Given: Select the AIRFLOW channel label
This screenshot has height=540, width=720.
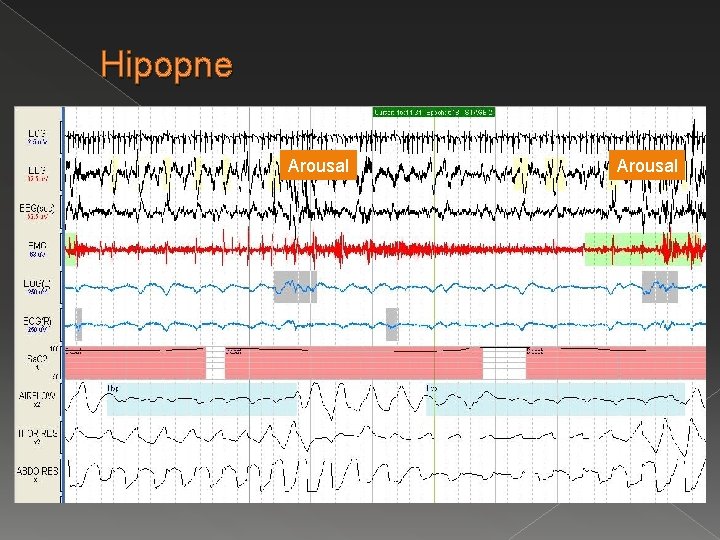Looking at the screenshot, I should tap(37, 398).
